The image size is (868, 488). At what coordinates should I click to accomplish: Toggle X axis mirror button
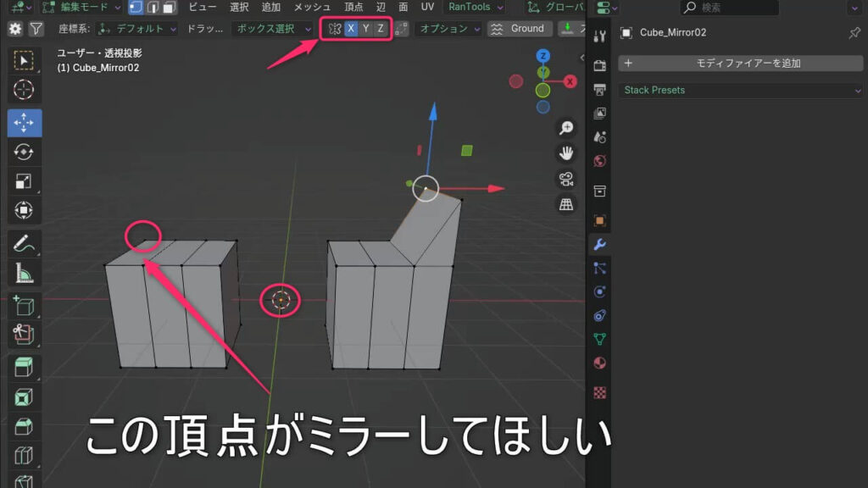[x=351, y=29]
